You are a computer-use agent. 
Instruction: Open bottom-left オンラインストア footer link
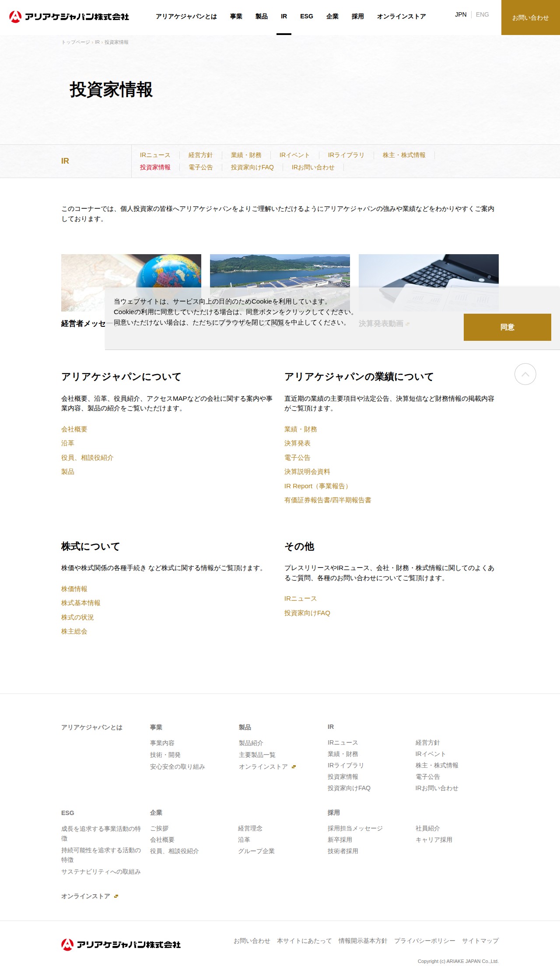pos(90,896)
